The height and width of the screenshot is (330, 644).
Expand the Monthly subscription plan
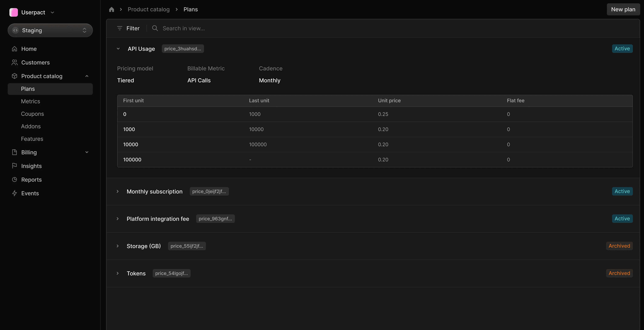pyautogui.click(x=118, y=191)
